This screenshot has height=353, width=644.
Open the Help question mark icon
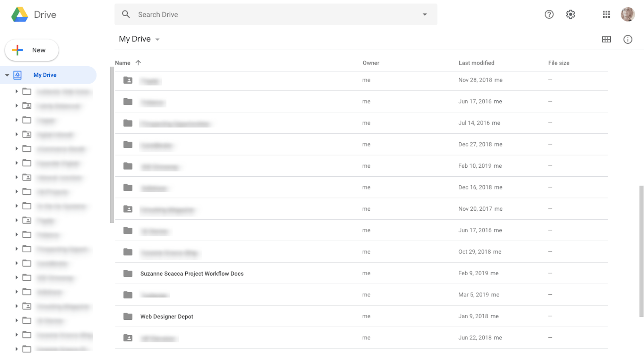[549, 14]
